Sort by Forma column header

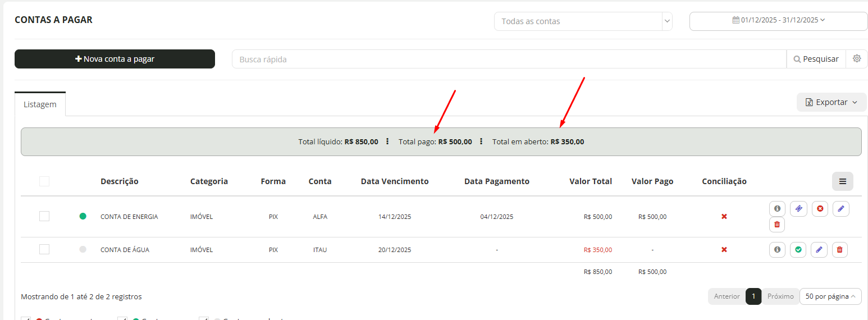click(273, 181)
